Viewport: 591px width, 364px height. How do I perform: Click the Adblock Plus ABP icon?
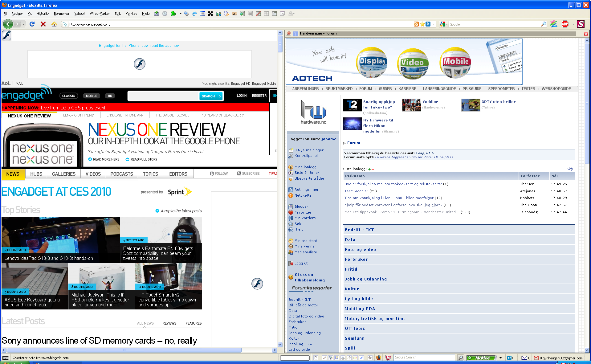(x=565, y=24)
